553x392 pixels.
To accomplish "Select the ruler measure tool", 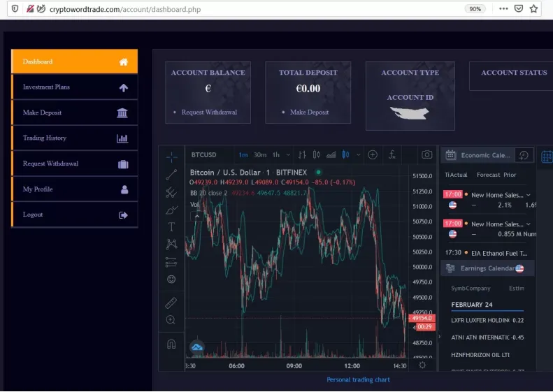I will (171, 303).
